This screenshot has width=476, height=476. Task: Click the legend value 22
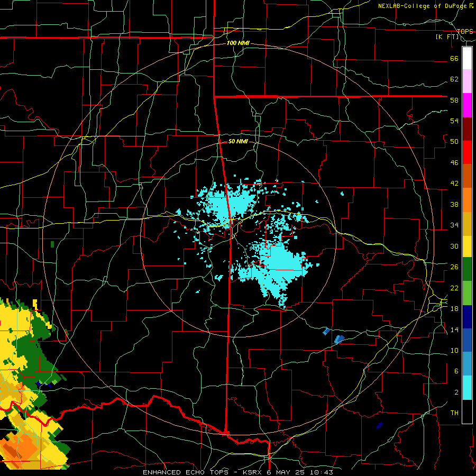pyautogui.click(x=454, y=288)
